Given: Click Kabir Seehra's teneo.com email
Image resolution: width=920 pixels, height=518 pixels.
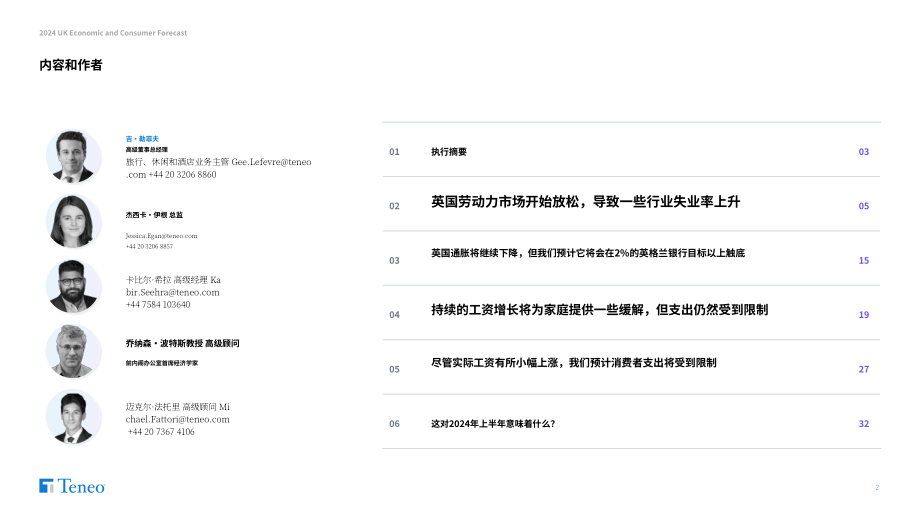Looking at the screenshot, I should [x=172, y=286].
